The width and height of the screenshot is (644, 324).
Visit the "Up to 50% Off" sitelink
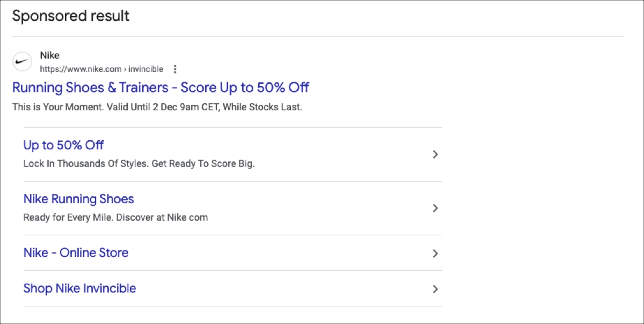tap(63, 145)
